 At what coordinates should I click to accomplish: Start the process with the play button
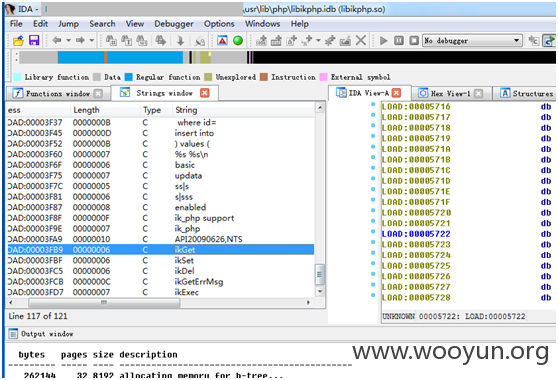click(383, 41)
